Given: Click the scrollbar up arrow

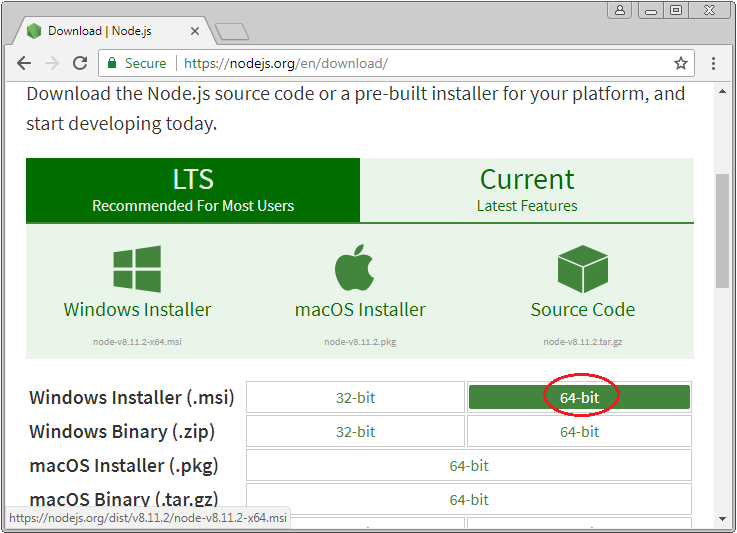Looking at the screenshot, I should (x=722, y=91).
